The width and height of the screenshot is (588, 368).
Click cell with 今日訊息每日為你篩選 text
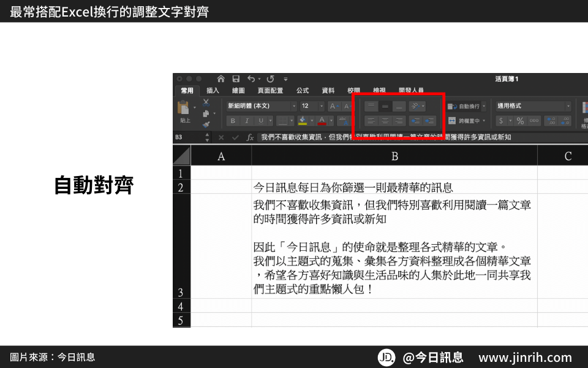coord(394,186)
